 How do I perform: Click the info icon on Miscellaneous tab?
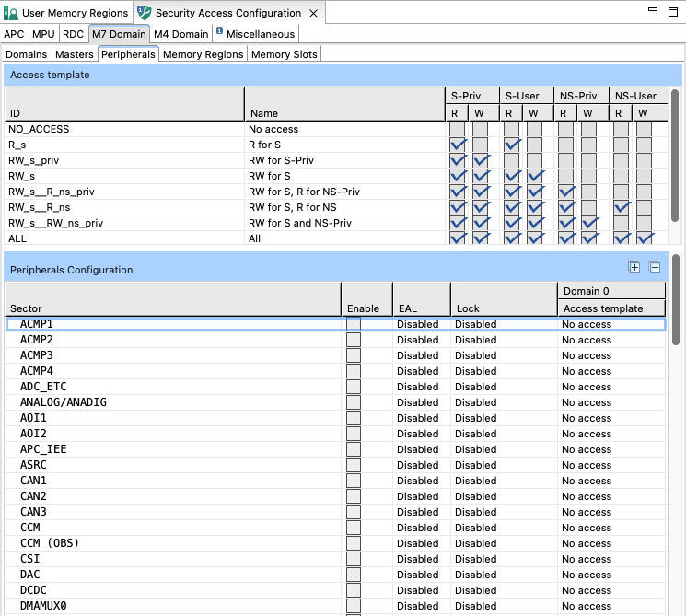tap(219, 33)
